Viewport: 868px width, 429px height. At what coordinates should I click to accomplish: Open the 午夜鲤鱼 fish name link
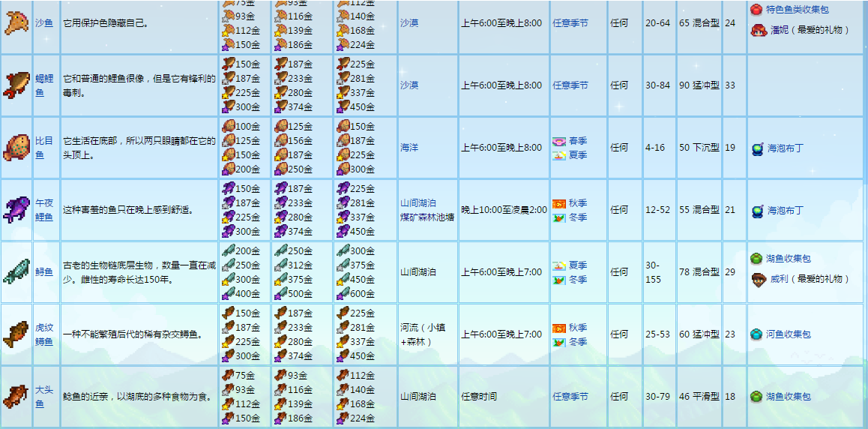(43, 210)
